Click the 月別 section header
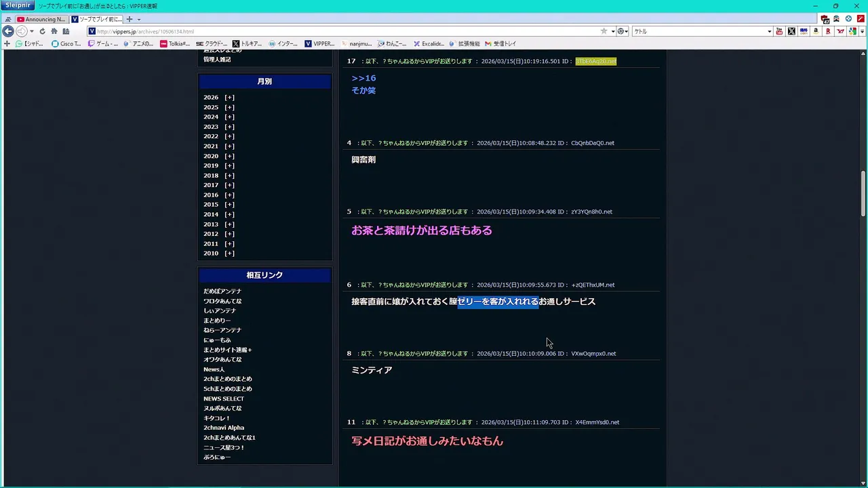Screen dimensions: 868x488 [264, 81]
